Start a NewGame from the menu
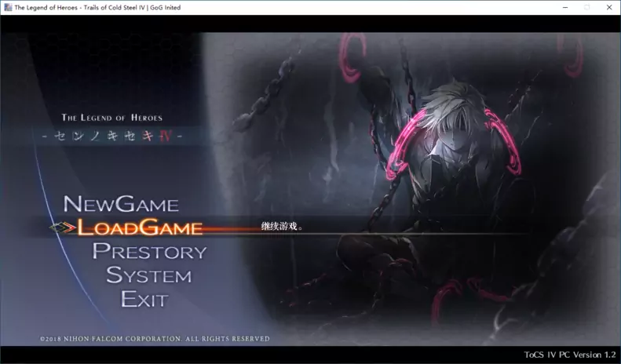 (121, 204)
